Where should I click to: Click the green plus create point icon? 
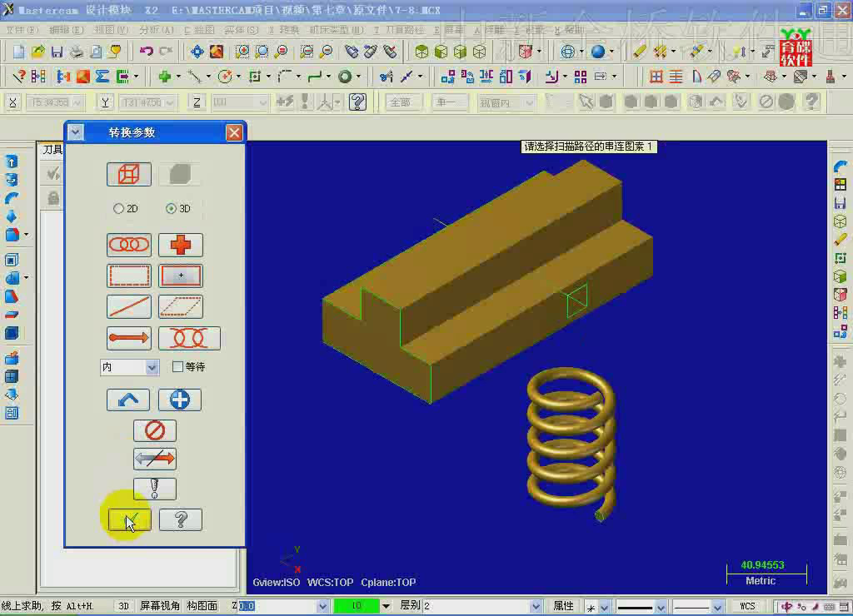click(x=164, y=77)
